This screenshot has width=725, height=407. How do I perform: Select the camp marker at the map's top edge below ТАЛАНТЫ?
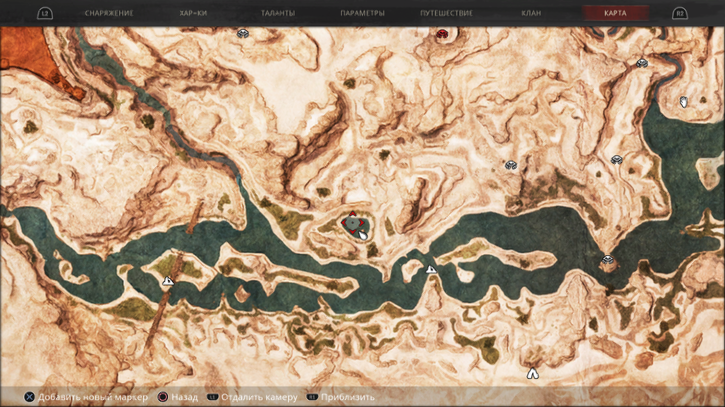(243, 33)
